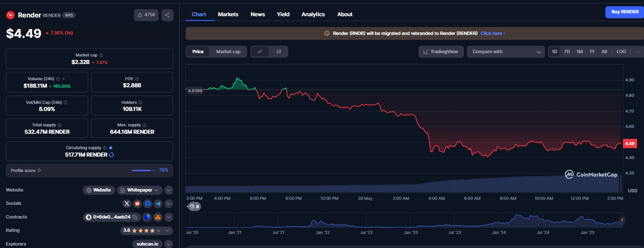Open the Website link button
The image size is (644, 248).
pos(99,190)
